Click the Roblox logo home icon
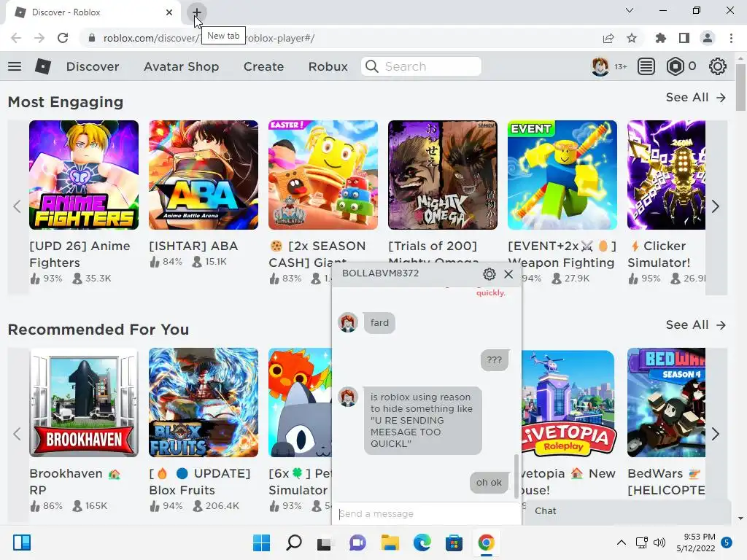Screen dimensions: 747x560 (x=43, y=66)
